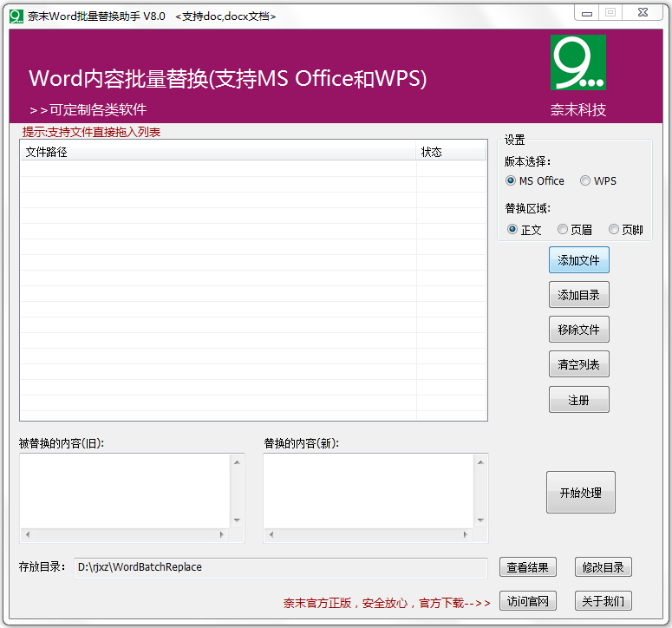This screenshot has width=672, height=628.
Task: Start processing with 开始处理 button
Action: click(580, 493)
